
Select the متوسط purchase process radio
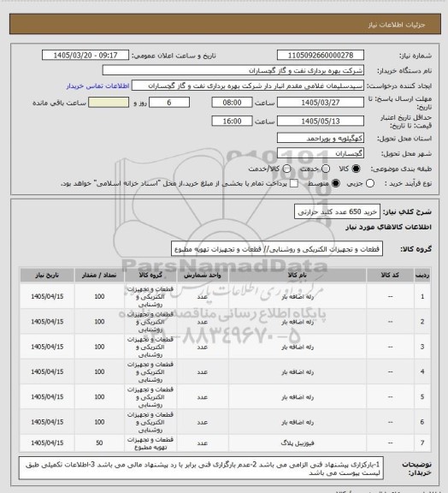click(x=336, y=183)
